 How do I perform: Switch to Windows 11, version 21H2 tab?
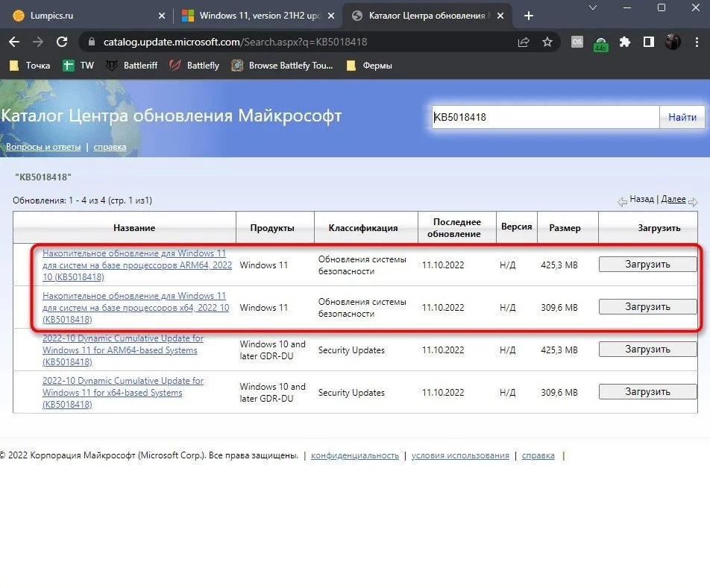pyautogui.click(x=260, y=16)
